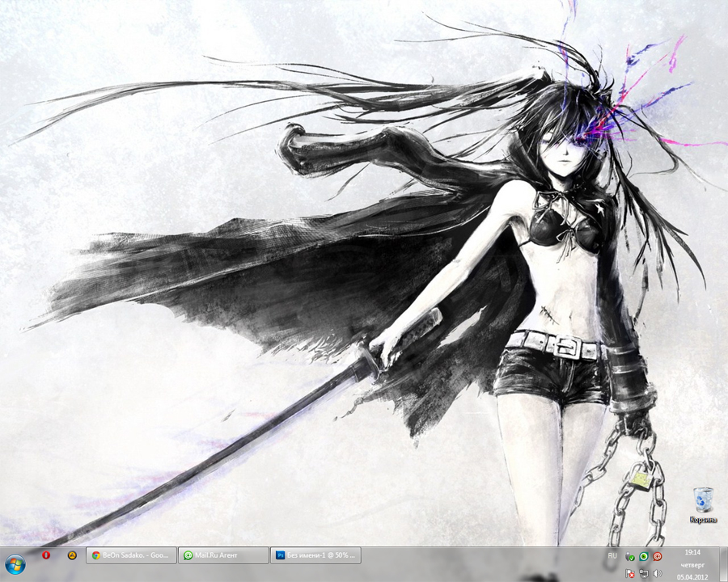Open the Windows Start menu orb
This screenshot has width=728, height=582.
[15, 564]
